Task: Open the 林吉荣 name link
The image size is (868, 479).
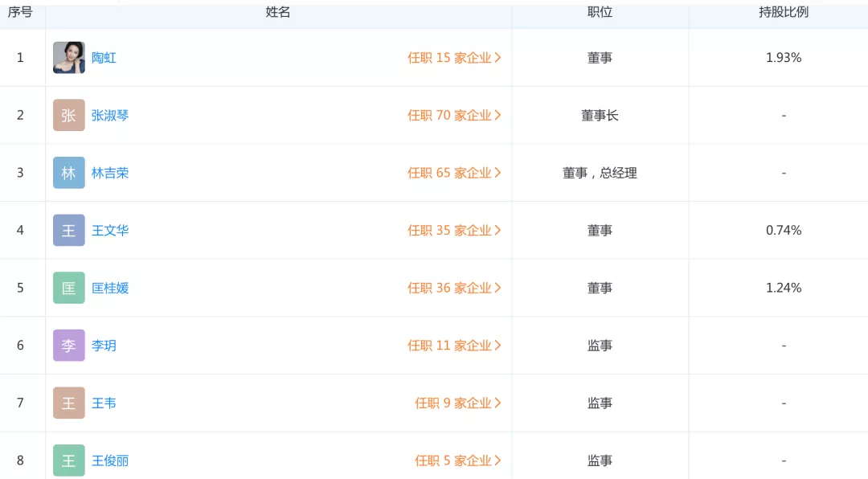Action: click(x=109, y=173)
